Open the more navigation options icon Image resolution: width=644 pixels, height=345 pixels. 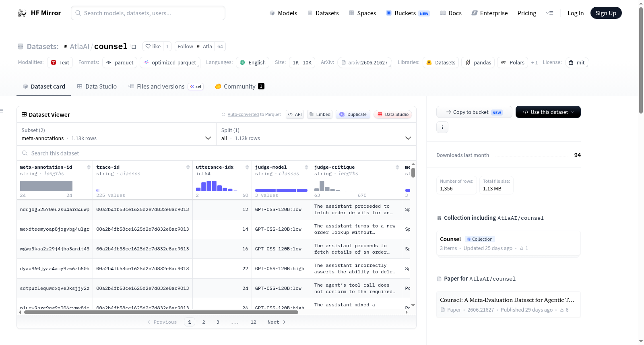(549, 13)
